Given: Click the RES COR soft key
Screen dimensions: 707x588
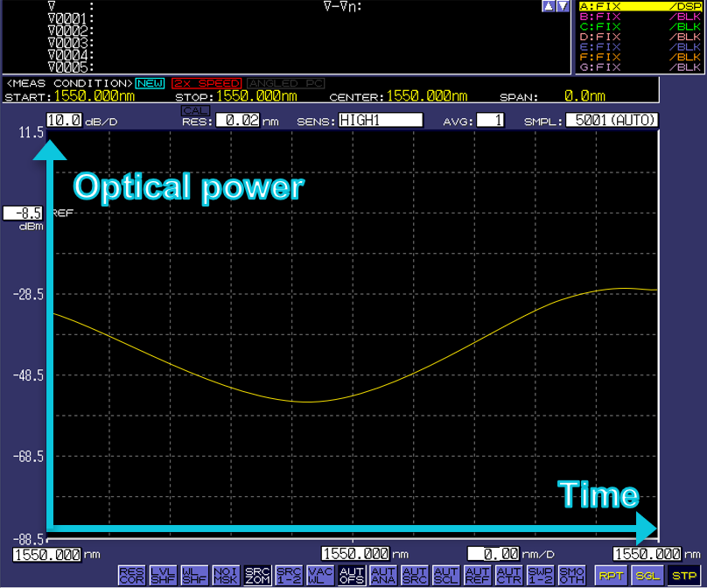Looking at the screenshot, I should point(130,575).
